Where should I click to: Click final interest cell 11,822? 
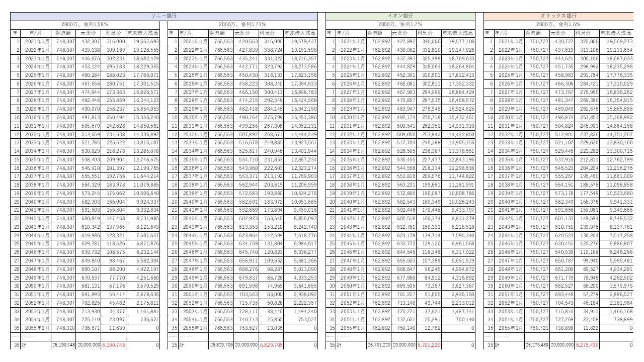(587, 328)
